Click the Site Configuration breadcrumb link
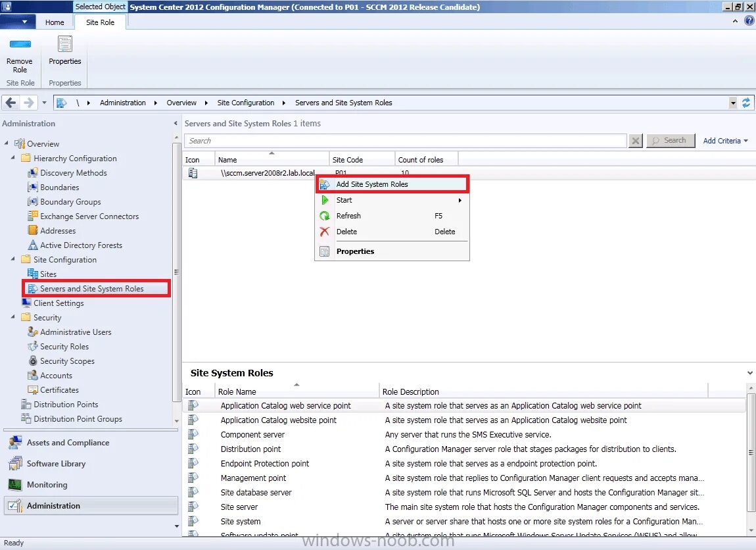 [x=245, y=103]
